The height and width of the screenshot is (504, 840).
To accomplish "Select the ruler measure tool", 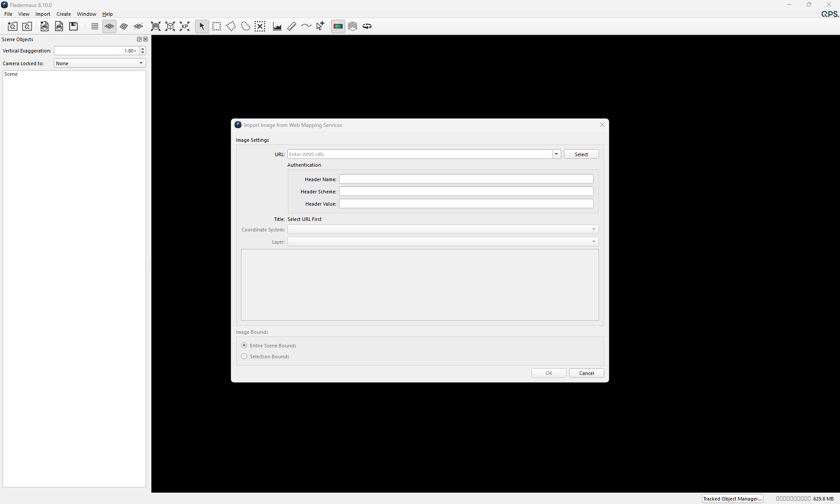I will 292,26.
